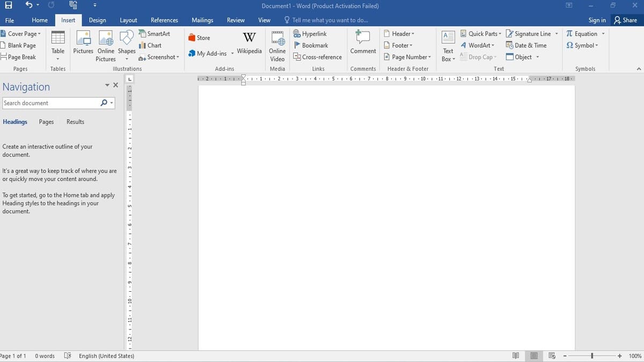Switch to Read Mode view
The width and height of the screenshot is (644, 362).
point(516,356)
